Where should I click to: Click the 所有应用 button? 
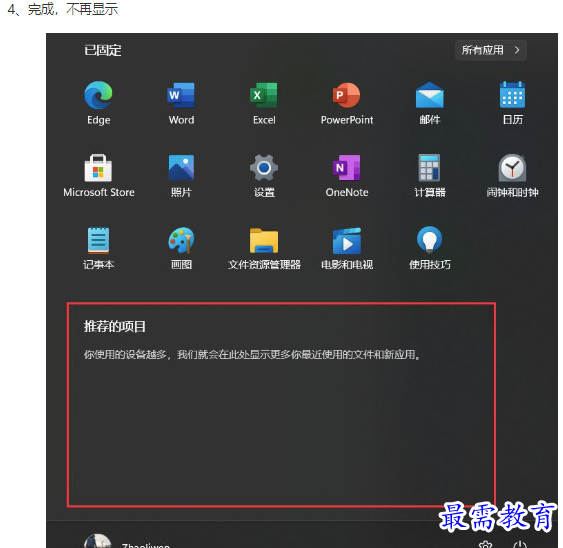[x=490, y=50]
